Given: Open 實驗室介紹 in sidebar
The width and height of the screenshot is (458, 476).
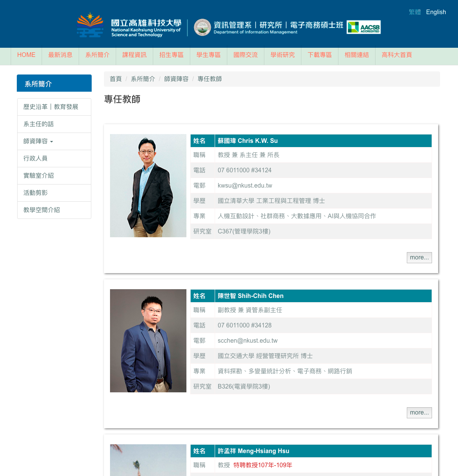Looking at the screenshot, I should [x=54, y=176].
